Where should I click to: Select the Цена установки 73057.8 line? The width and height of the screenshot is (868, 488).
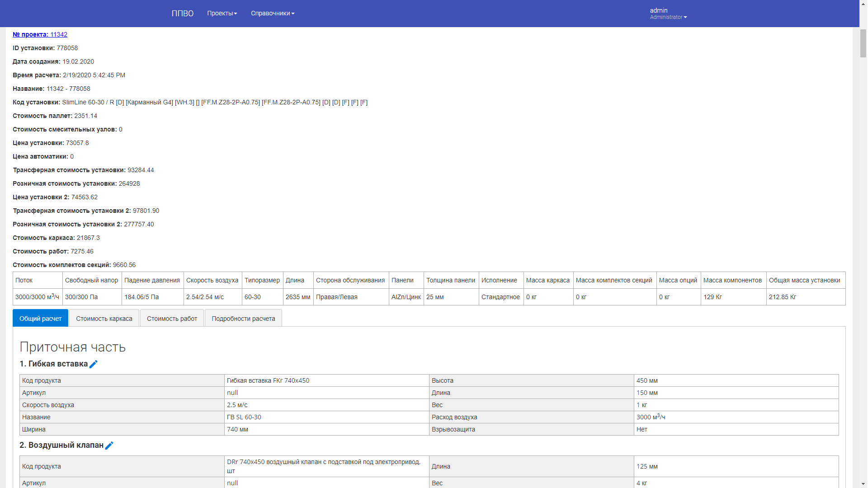click(x=51, y=143)
